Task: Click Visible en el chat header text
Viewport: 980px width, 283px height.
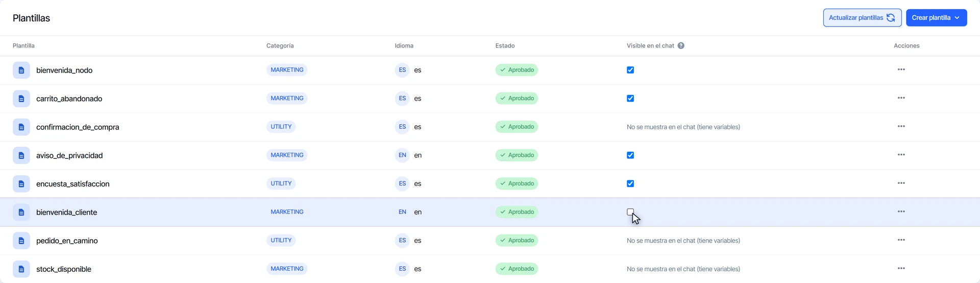Action: [650, 45]
